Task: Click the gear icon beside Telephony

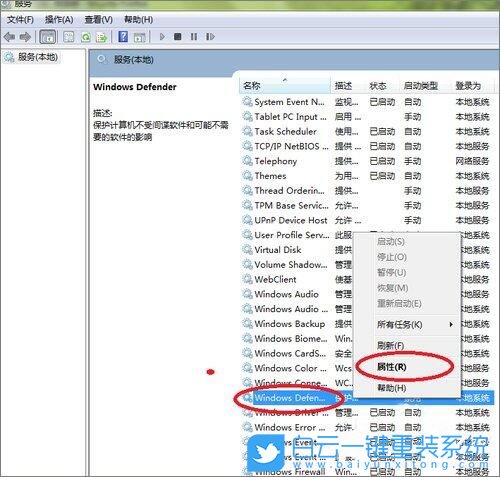Action: [247, 161]
